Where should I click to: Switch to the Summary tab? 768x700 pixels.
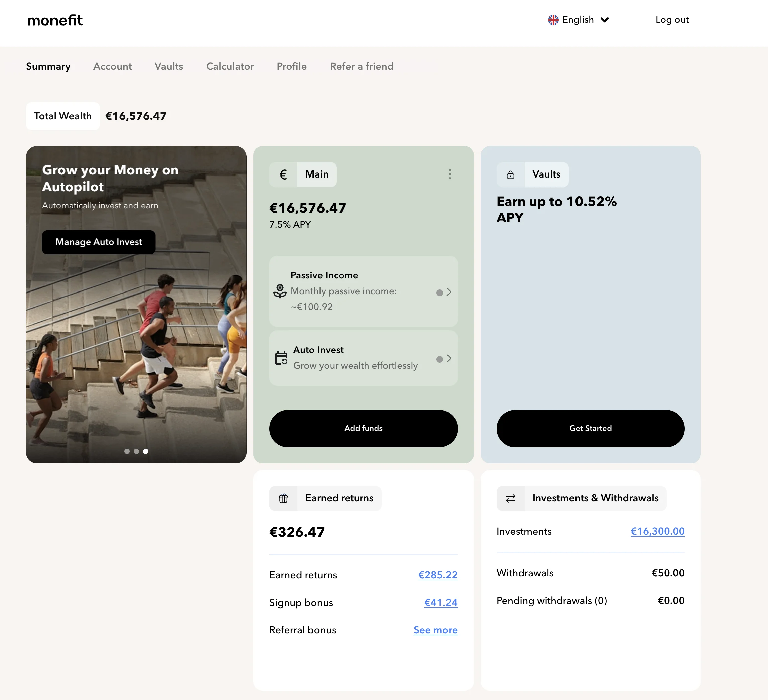click(x=48, y=66)
